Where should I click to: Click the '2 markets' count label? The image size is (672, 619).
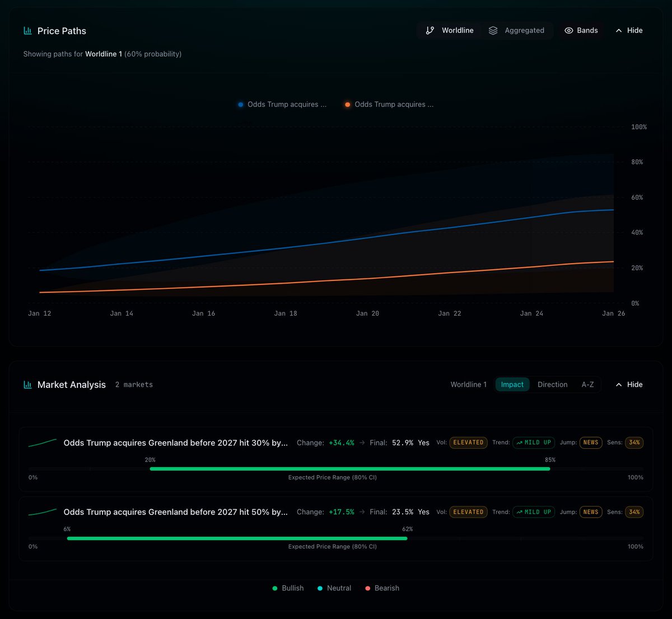[x=134, y=384]
